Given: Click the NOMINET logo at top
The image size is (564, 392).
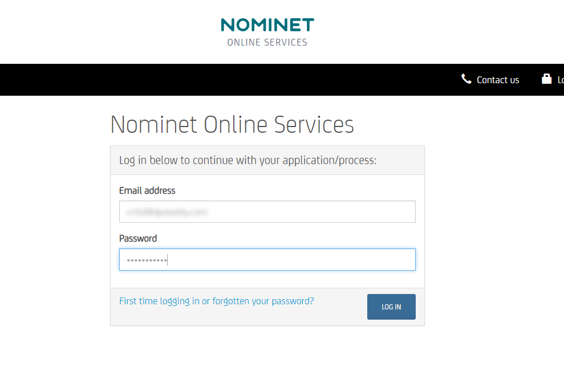Looking at the screenshot, I should (x=267, y=25).
